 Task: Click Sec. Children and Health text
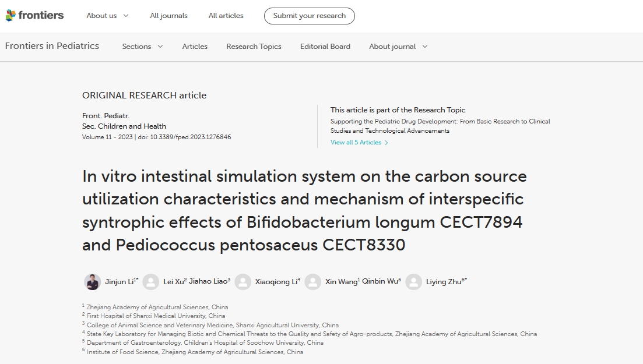(124, 126)
